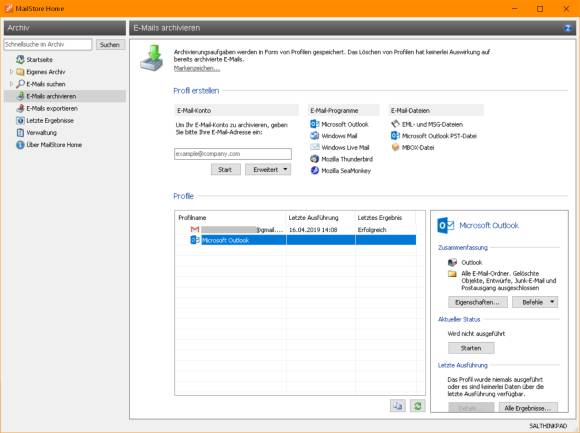
Task: Click the Startseite home icon
Action: click(20, 59)
